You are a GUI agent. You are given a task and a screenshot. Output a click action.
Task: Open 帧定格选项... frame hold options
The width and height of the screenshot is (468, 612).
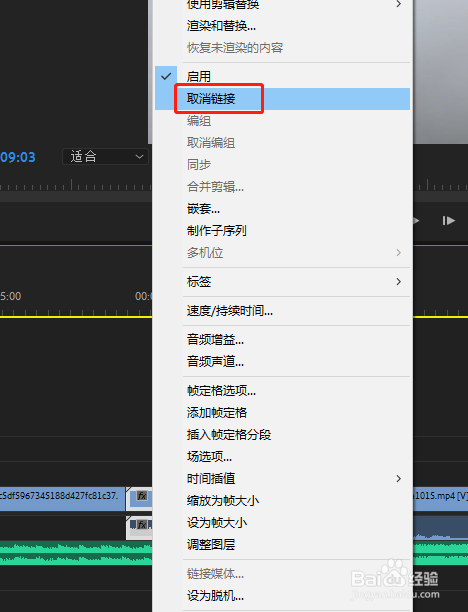pos(283,391)
